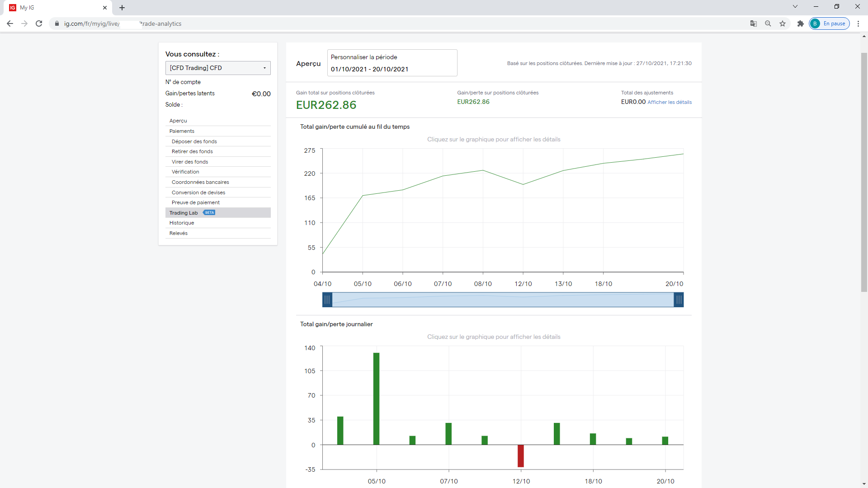Open the Personnaliser la période date selector

coord(392,63)
